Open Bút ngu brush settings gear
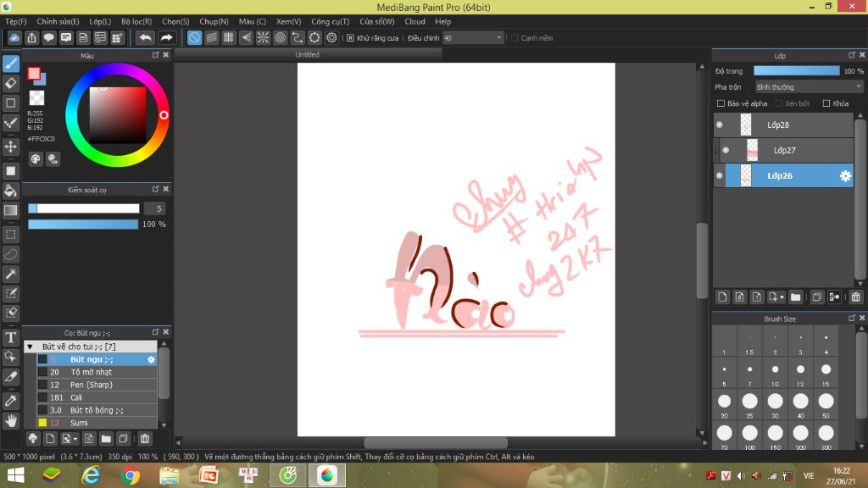868x488 pixels. coord(151,359)
